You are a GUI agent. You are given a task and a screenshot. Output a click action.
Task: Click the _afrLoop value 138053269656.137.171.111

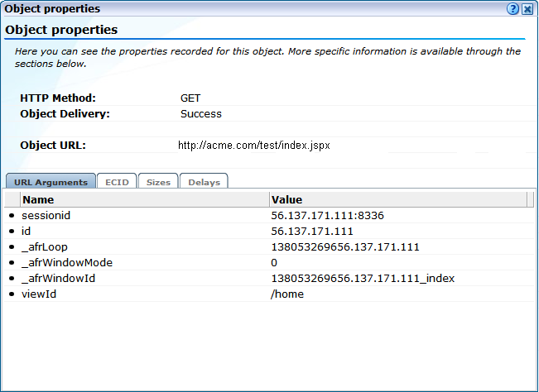[345, 246]
